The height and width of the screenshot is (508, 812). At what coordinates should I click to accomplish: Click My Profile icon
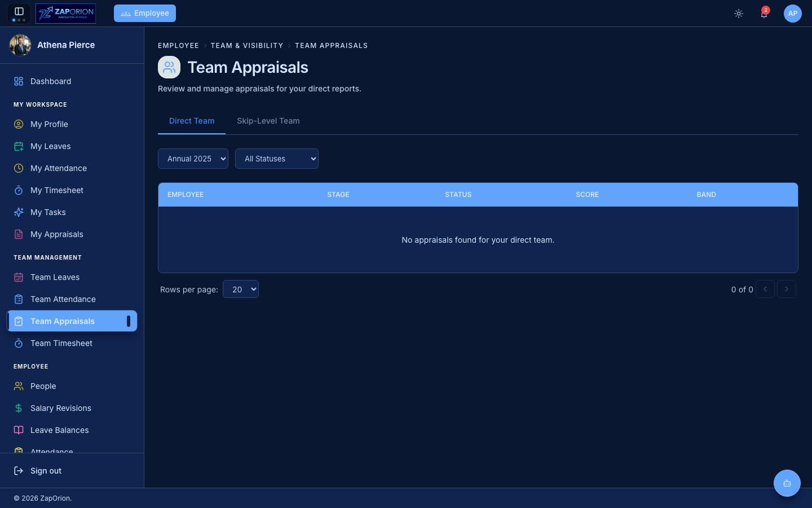[19, 124]
